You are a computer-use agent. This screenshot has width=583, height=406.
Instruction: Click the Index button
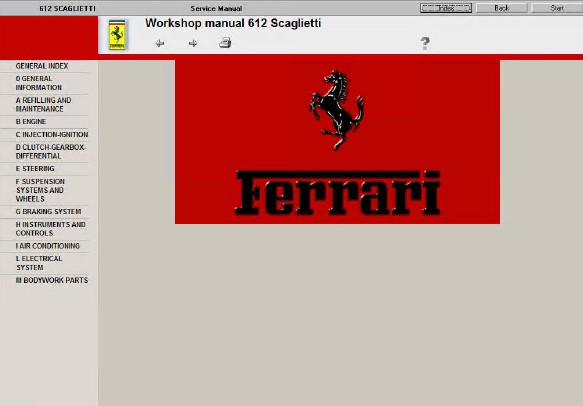[446, 8]
